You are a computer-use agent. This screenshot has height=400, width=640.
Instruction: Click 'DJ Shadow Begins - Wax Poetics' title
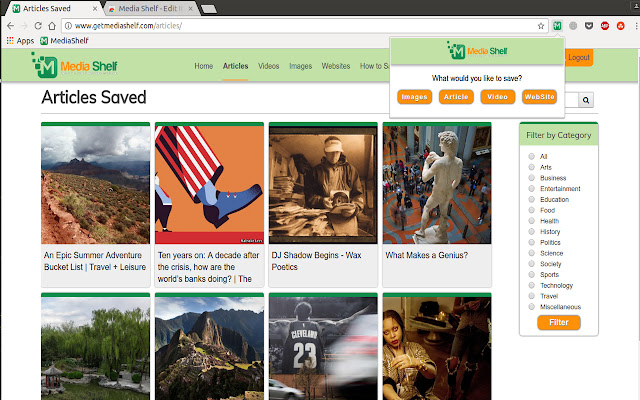pyautogui.click(x=316, y=261)
